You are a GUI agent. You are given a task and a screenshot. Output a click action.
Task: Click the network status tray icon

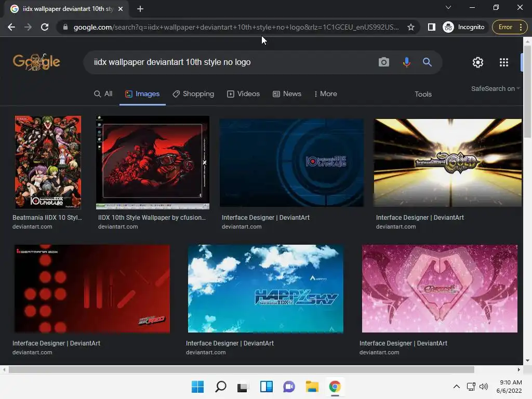coord(471,387)
